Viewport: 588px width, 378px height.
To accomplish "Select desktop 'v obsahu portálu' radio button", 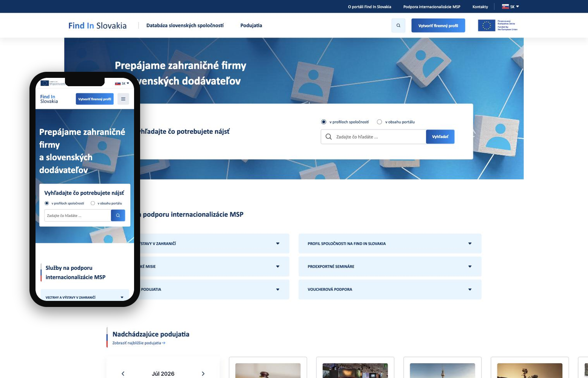I will pos(380,122).
